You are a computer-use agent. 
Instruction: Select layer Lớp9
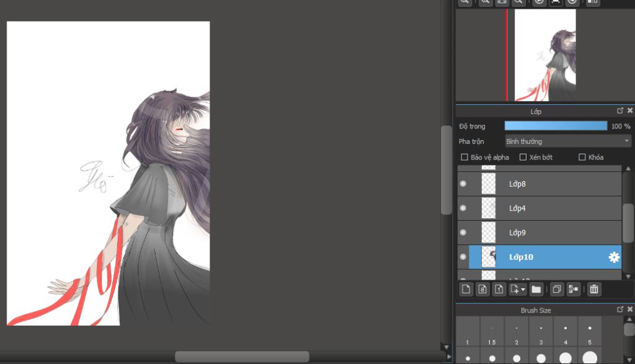[540, 233]
